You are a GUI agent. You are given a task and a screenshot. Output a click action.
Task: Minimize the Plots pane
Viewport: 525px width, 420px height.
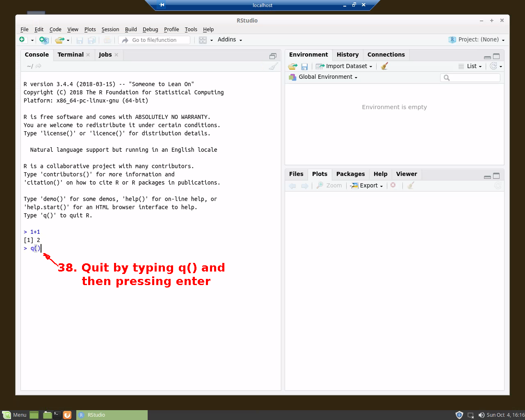(487, 176)
